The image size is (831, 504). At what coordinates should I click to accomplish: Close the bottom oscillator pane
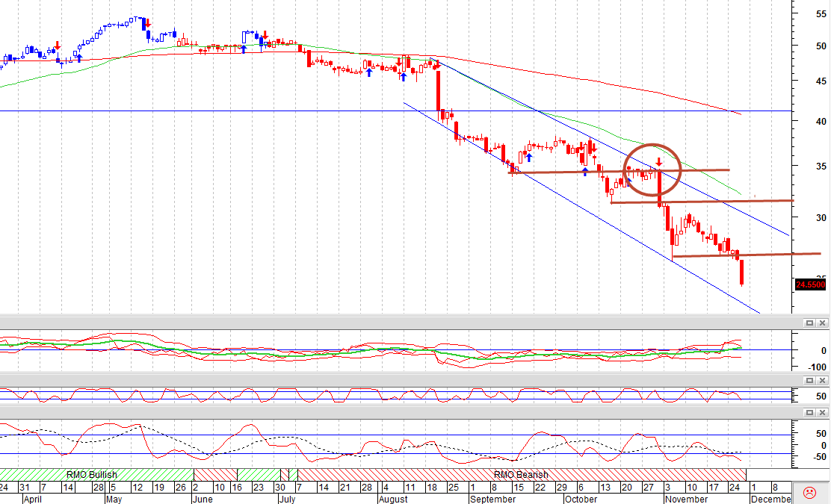[822, 412]
